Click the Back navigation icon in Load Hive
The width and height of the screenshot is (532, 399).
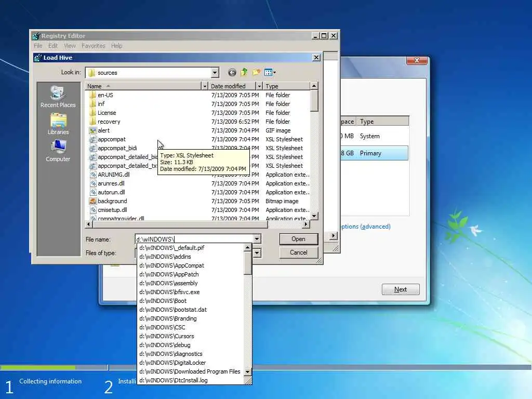[232, 72]
